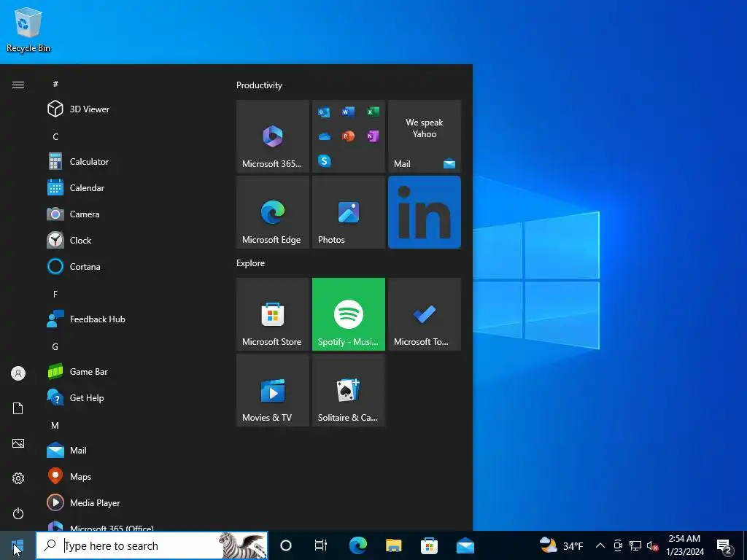Open the Photos tile

pyautogui.click(x=348, y=212)
